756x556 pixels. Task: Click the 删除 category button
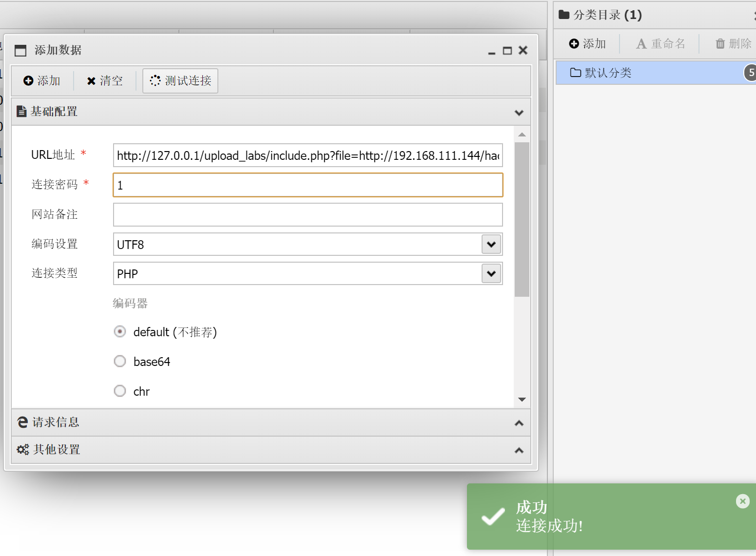click(733, 44)
